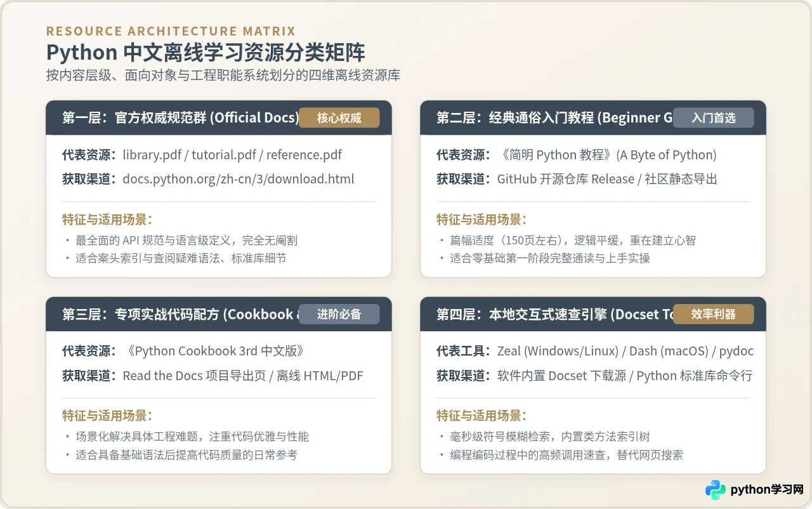Open the docs.python.org/zh-cn/3/download.html link
The width and height of the screenshot is (812, 509).
click(x=239, y=179)
